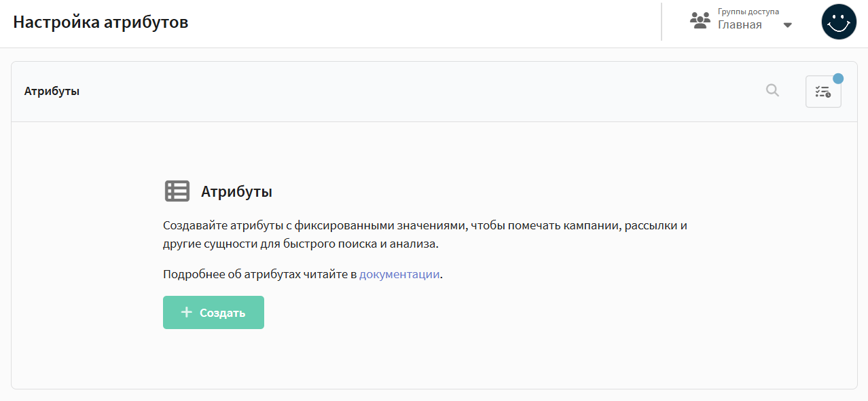The height and width of the screenshot is (401, 868).
Task: Select the Главная access group value
Action: [740, 25]
